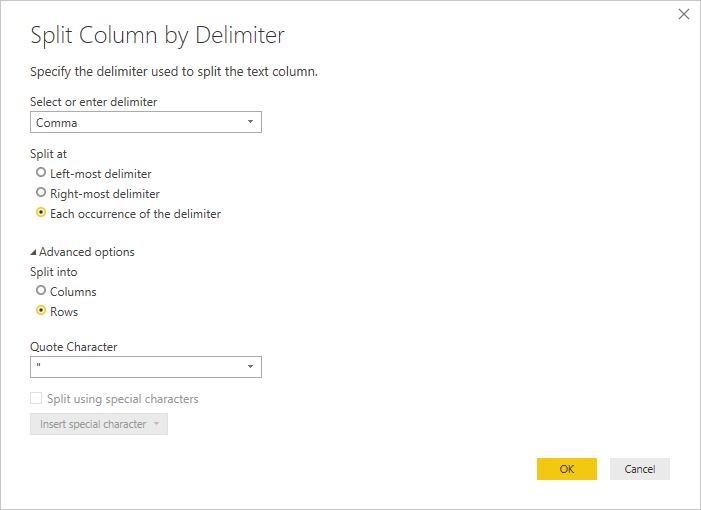Click the 'Split into' label
The width and height of the screenshot is (701, 510).
(x=54, y=272)
